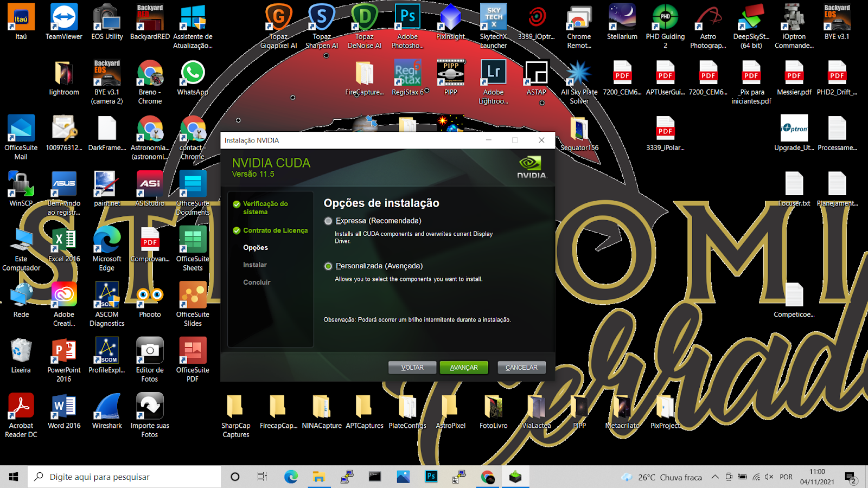Image resolution: width=868 pixels, height=488 pixels.
Task: Open the SkytechX Launcher icon
Action: (494, 26)
